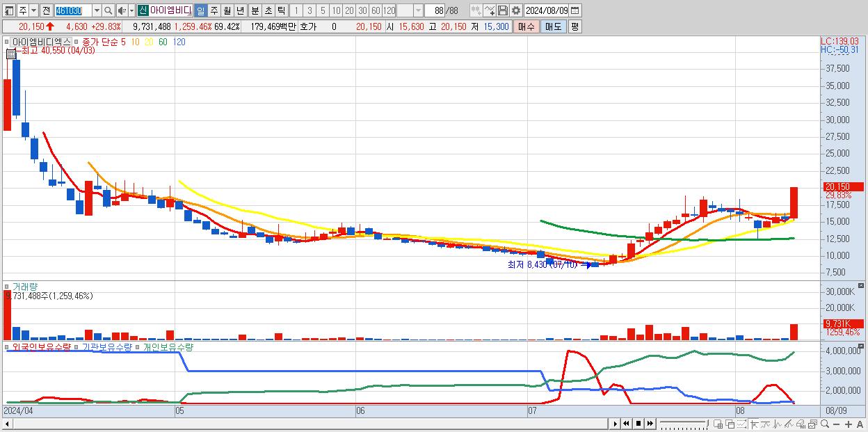Click the rewind button in playback controls
This screenshot has height=432, width=868.
pos(626,424)
